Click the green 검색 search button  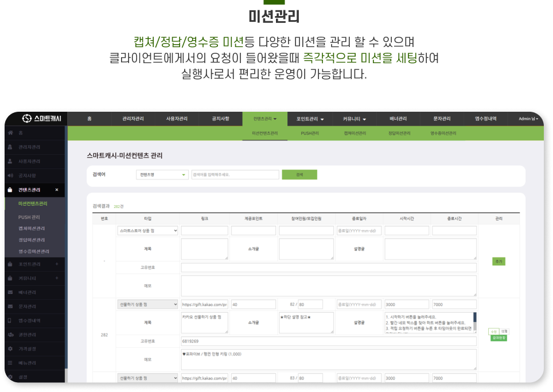(x=299, y=175)
